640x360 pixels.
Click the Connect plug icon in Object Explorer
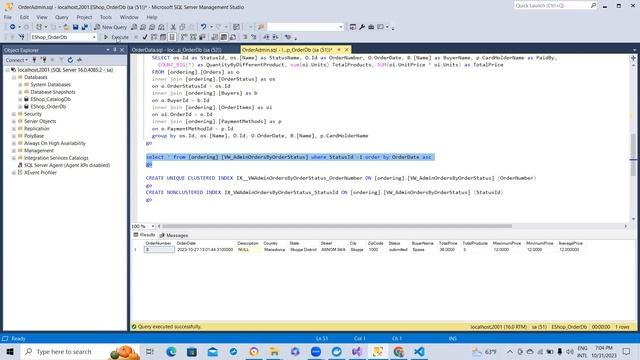[34, 60]
